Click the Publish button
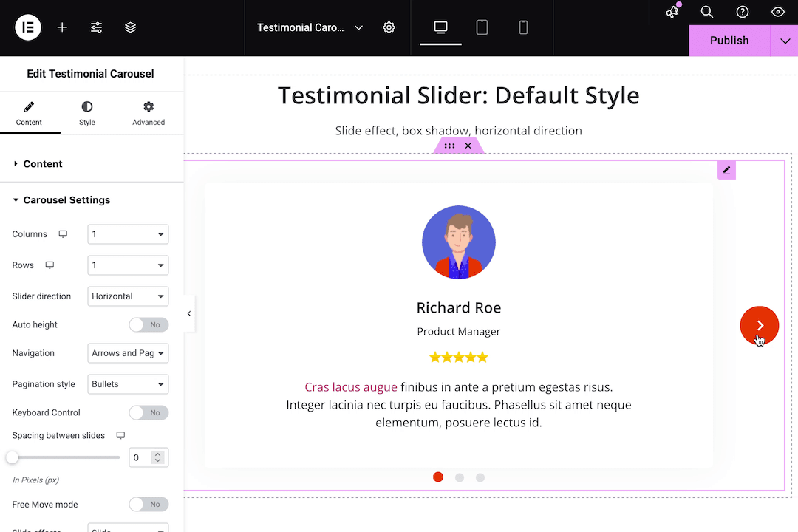Viewport: 798px width, 532px height. [x=729, y=41]
